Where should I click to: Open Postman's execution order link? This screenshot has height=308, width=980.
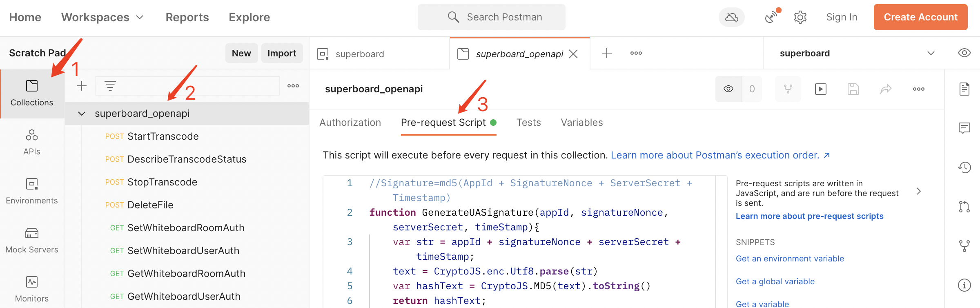720,155
